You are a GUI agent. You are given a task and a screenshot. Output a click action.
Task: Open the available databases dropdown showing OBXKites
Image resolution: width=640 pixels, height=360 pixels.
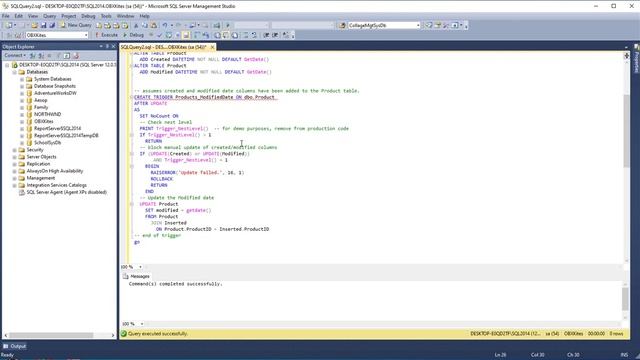coord(57,35)
